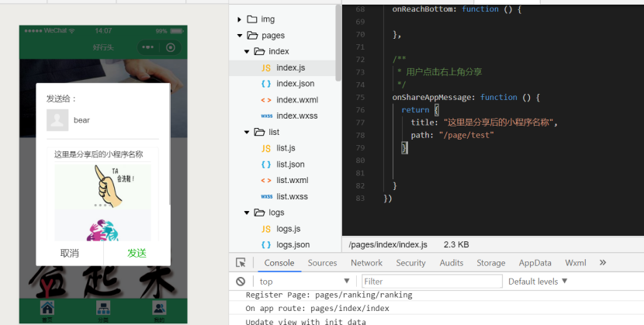Click the recipient name bear

click(x=81, y=120)
